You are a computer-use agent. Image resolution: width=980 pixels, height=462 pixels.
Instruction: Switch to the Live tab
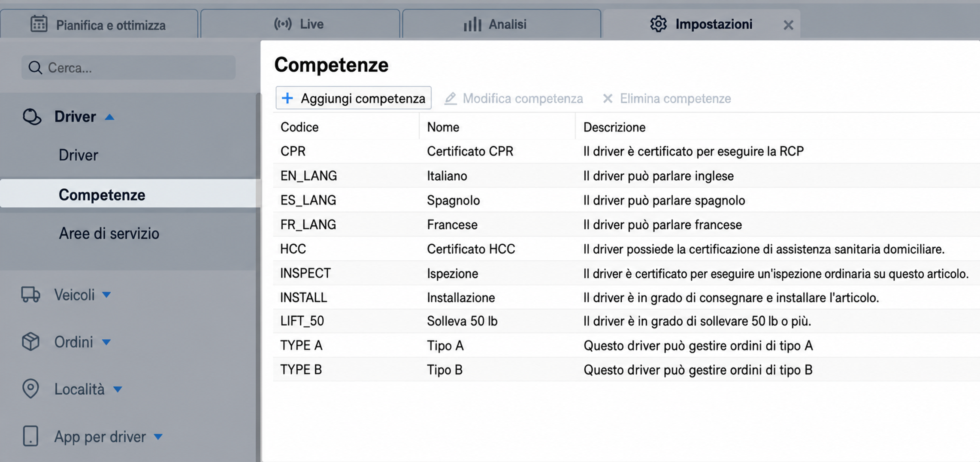[300, 24]
